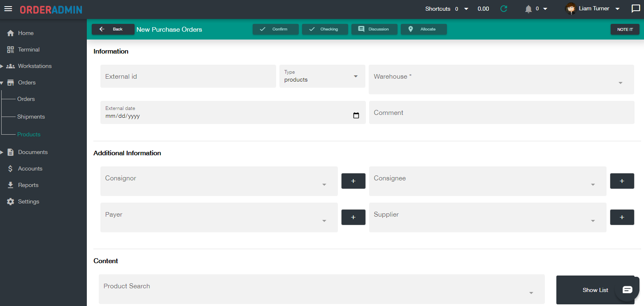Screen dimensions: 644x306
Task: Open the chat bubble icon in the header
Action: pos(636,9)
